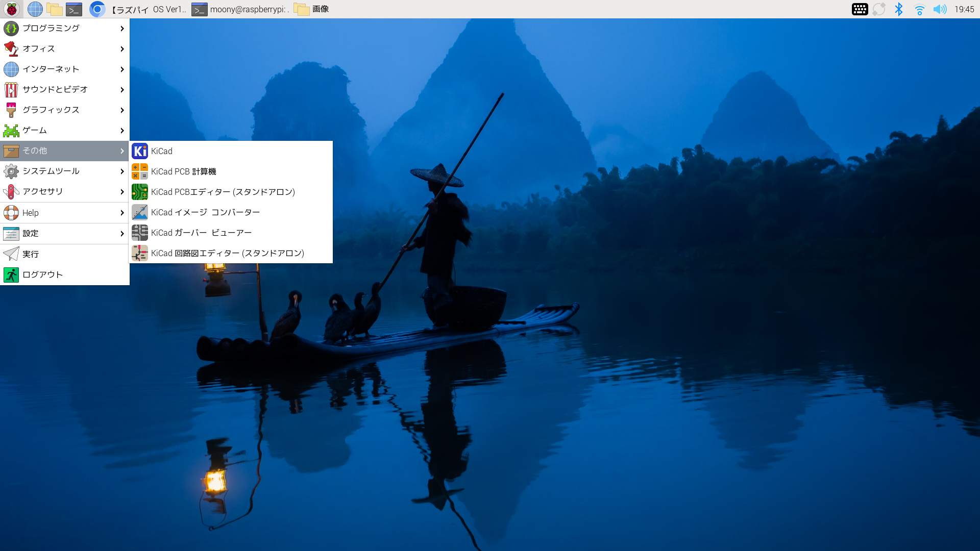Open KiCad PCBエディター (スタンドアロン)
The image size is (980, 551).
[x=223, y=192]
